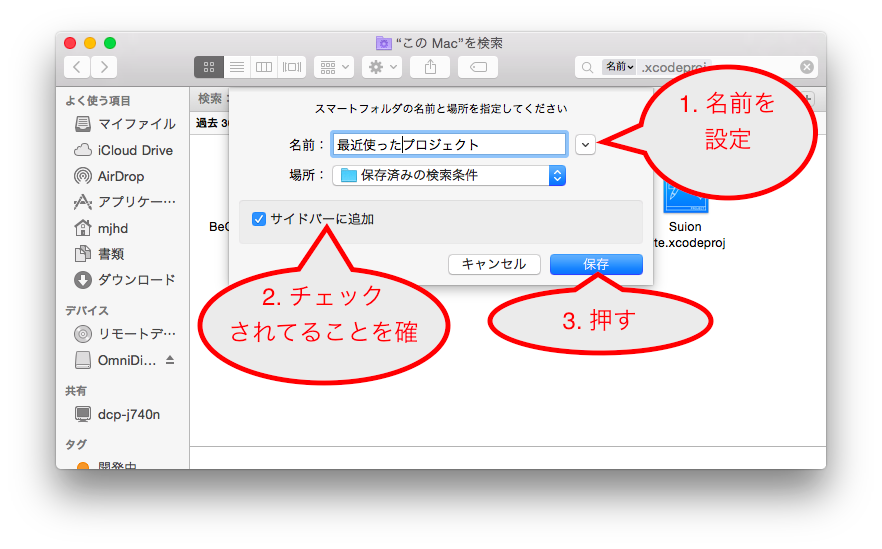The height and width of the screenshot is (549, 882).
Task: Click in the 名前 text field
Action: [449, 145]
